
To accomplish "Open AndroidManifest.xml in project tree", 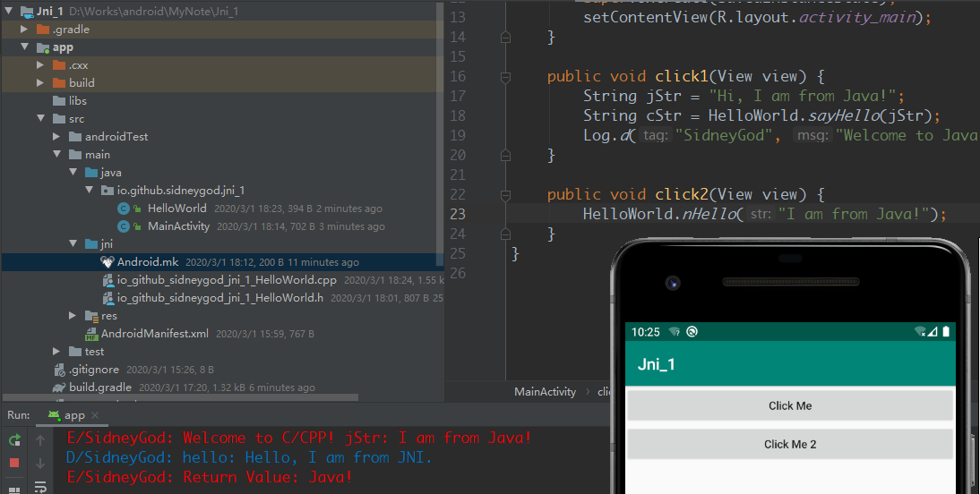I will click(154, 334).
